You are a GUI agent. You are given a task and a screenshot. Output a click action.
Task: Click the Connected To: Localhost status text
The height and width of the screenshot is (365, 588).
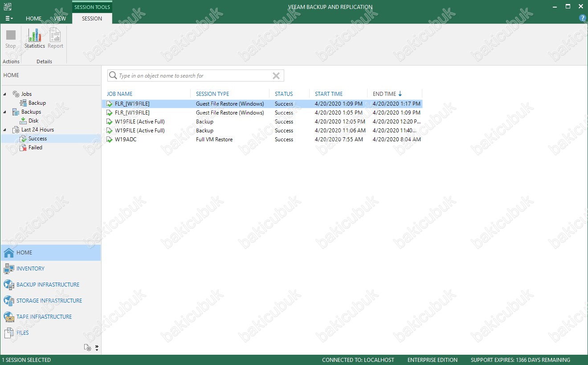[x=358, y=360]
